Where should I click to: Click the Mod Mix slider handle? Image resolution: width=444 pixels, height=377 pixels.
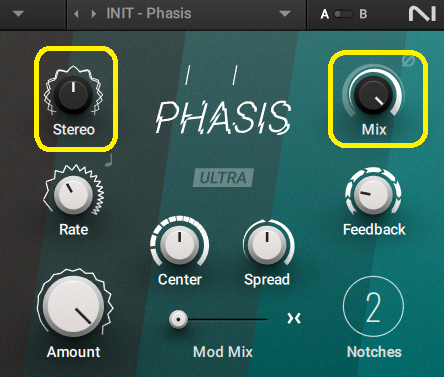pyautogui.click(x=178, y=319)
